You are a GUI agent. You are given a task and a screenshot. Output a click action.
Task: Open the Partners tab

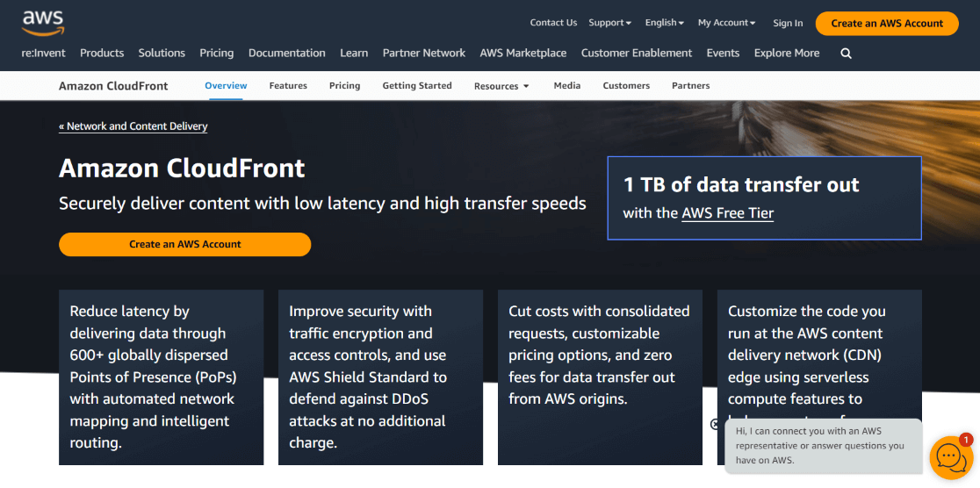pyautogui.click(x=690, y=86)
